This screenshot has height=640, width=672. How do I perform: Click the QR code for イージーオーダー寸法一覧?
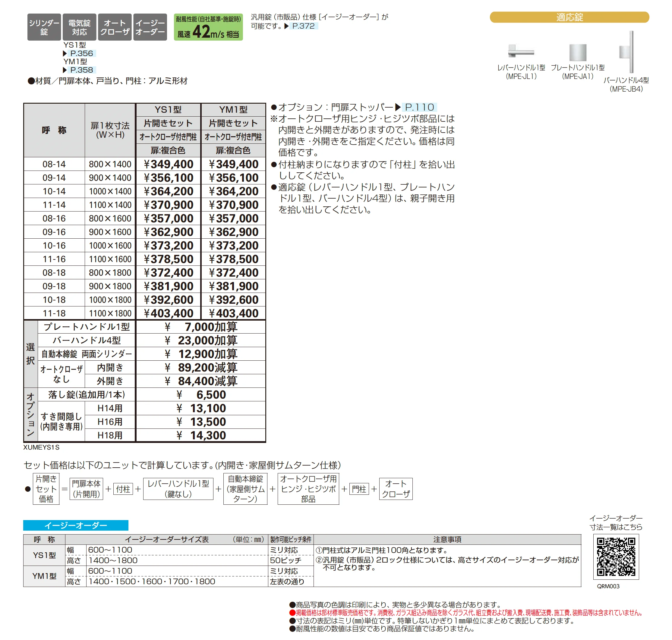point(616,557)
